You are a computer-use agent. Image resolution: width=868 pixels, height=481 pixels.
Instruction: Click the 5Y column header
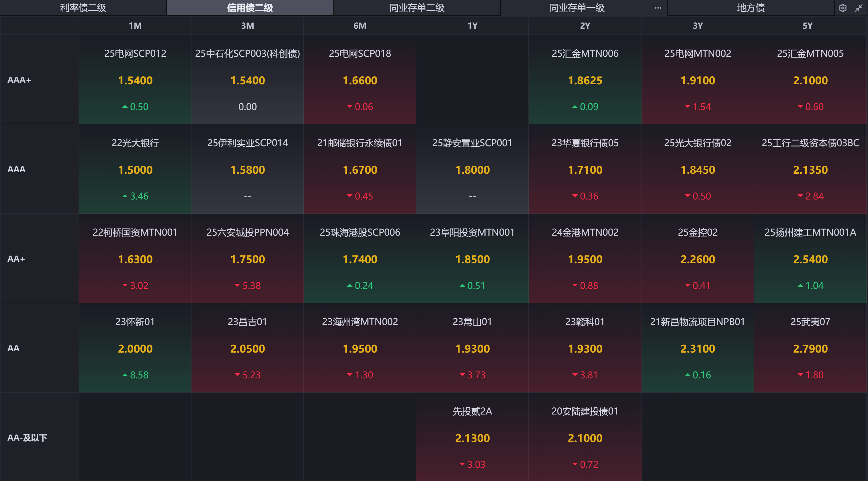(x=807, y=26)
